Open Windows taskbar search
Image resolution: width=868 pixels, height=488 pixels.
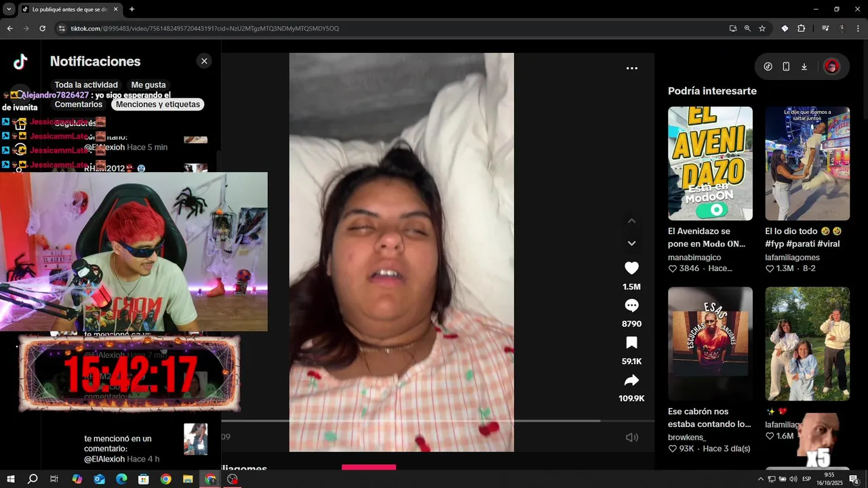[x=33, y=479]
